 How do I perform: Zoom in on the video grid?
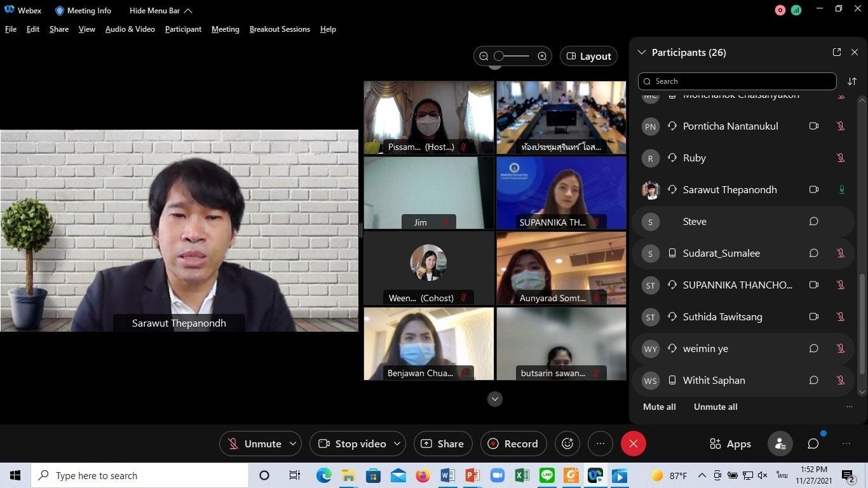coord(542,56)
